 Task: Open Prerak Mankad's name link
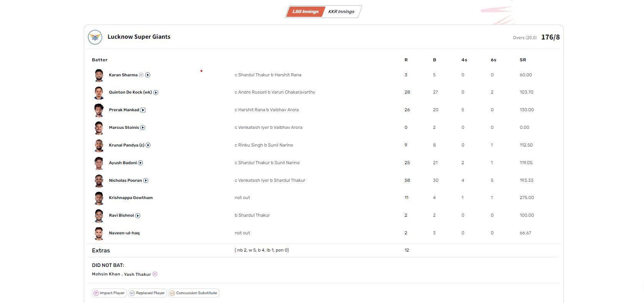pyautogui.click(x=124, y=110)
